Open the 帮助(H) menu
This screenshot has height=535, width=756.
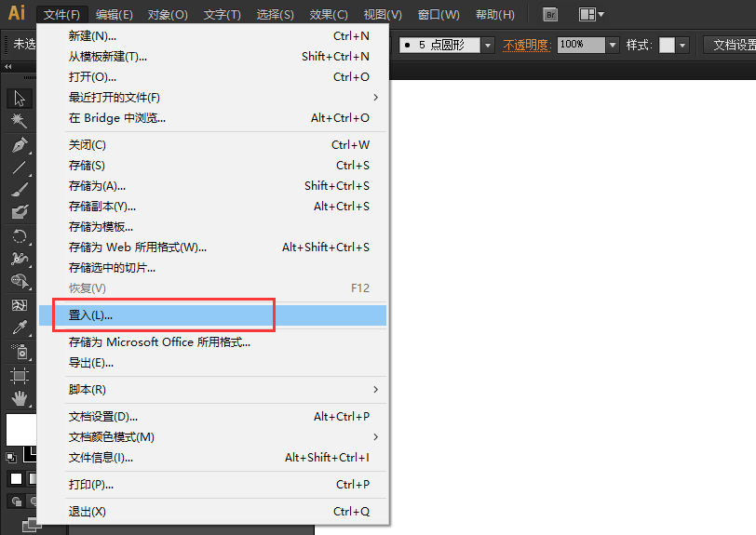[494, 15]
